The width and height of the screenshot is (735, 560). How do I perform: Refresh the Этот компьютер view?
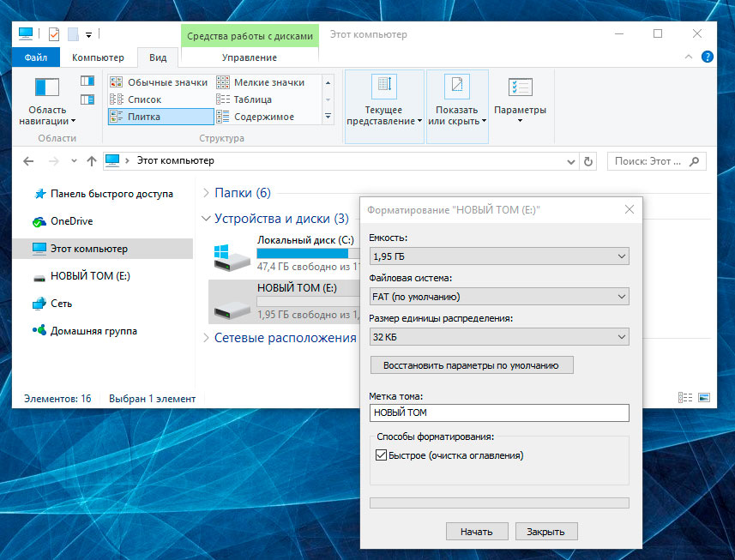[587, 162]
